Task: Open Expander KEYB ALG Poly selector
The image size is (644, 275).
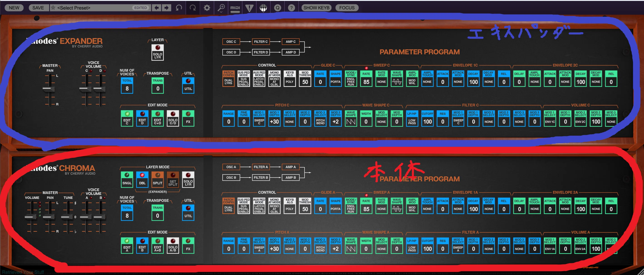Action: (x=290, y=79)
